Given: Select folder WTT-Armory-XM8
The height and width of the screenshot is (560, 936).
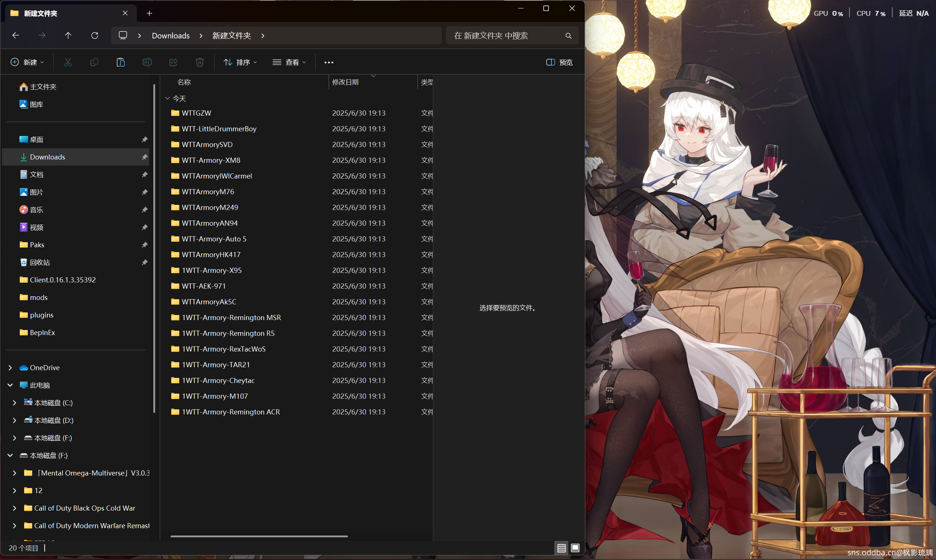Looking at the screenshot, I should tap(211, 160).
